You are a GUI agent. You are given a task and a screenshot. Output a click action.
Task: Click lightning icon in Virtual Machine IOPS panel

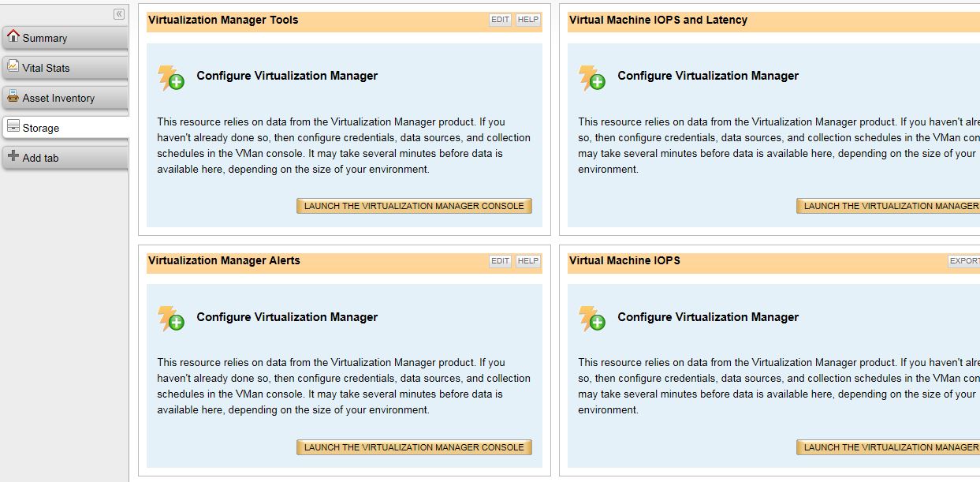pyautogui.click(x=592, y=318)
